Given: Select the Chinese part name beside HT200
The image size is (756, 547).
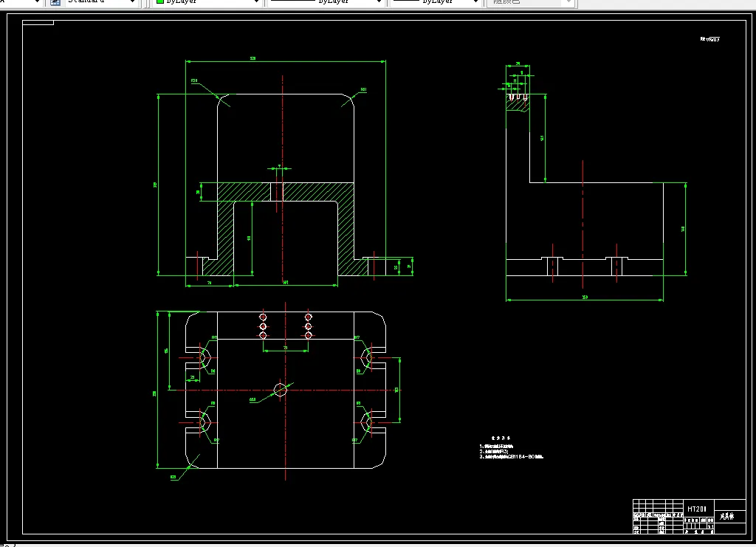Looking at the screenshot, I should click(727, 516).
